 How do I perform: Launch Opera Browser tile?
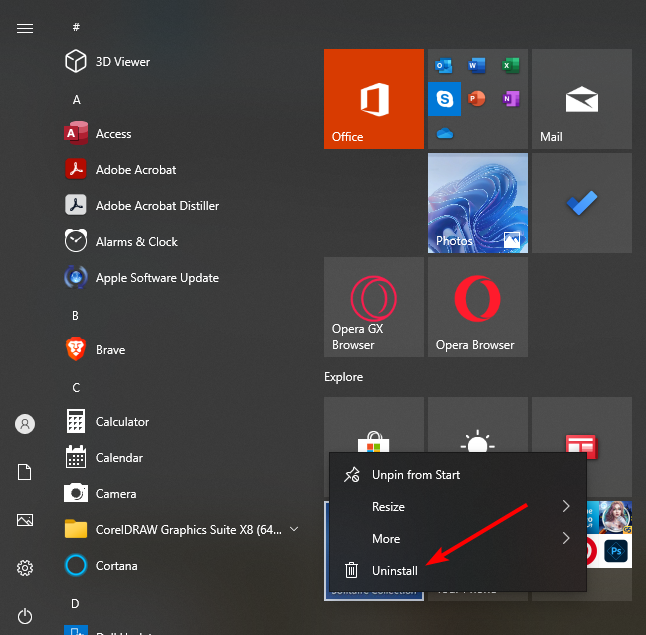[478, 307]
